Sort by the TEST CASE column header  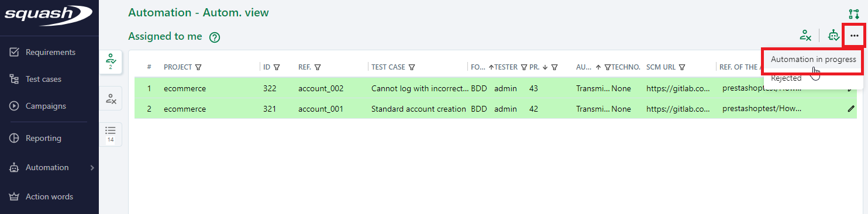pyautogui.click(x=388, y=67)
